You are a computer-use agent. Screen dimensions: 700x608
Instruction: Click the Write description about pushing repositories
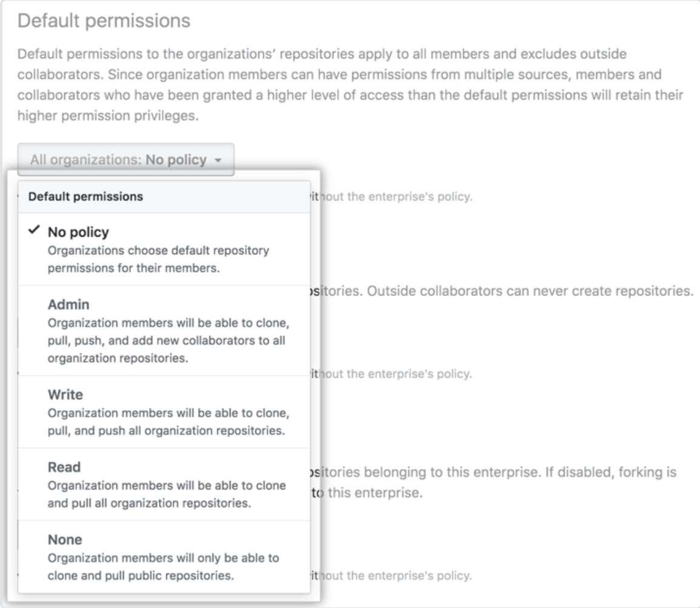pyautogui.click(x=168, y=422)
